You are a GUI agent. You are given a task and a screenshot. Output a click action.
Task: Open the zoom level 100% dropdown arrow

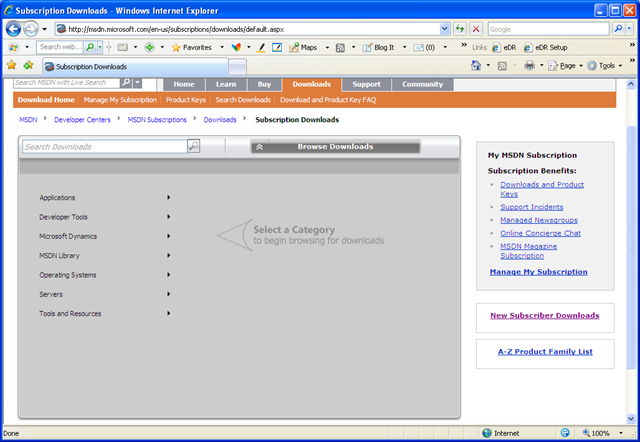click(621, 433)
